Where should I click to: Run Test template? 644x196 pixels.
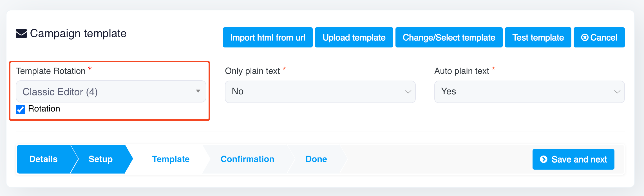pos(538,37)
